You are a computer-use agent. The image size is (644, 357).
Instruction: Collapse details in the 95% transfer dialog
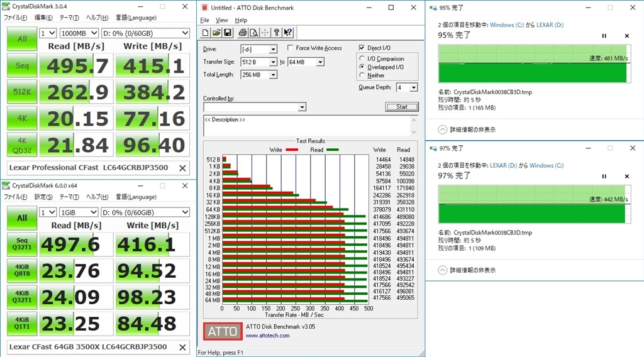pyautogui.click(x=442, y=129)
